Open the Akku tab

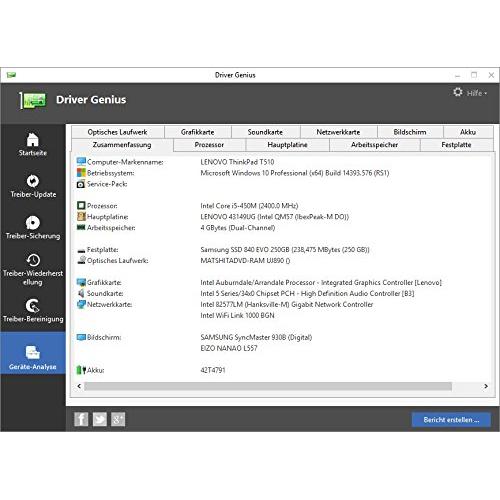tap(468, 132)
